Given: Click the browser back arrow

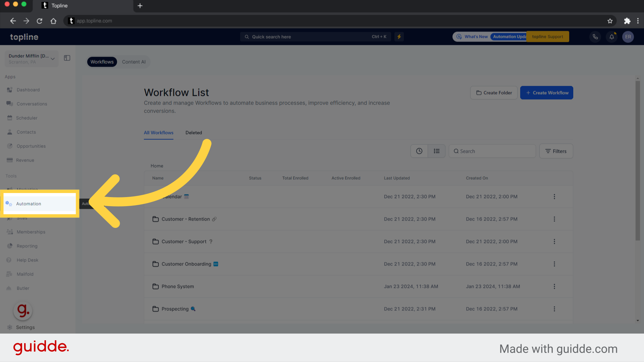Looking at the screenshot, I should point(13,21).
